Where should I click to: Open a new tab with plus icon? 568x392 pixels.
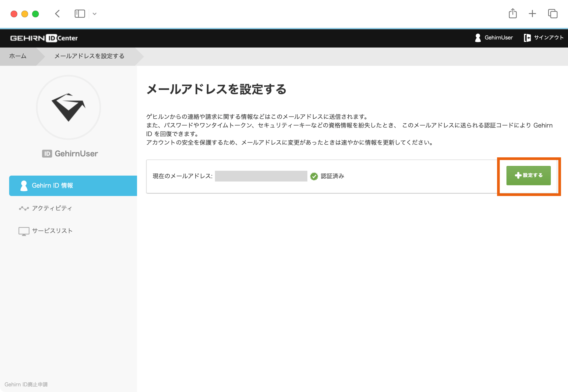click(532, 14)
